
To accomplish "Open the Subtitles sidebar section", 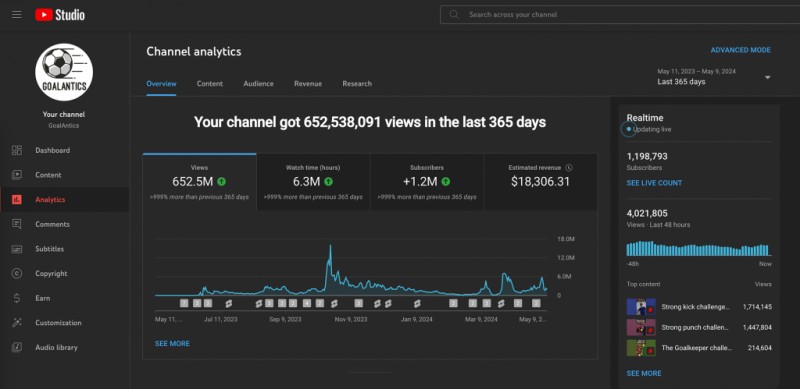I will coord(64,249).
